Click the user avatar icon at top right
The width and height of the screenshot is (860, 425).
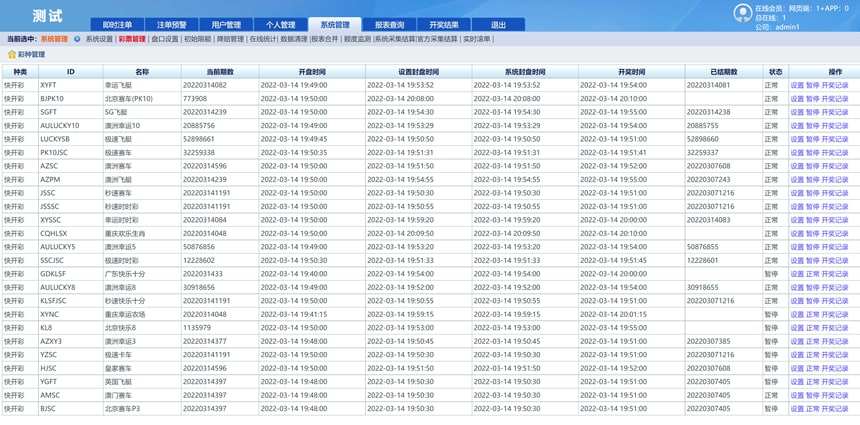[x=742, y=12]
